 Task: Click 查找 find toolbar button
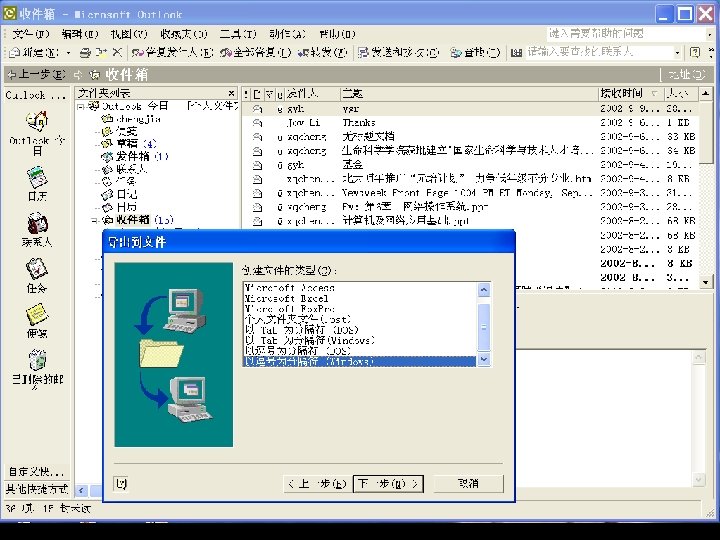[475, 53]
